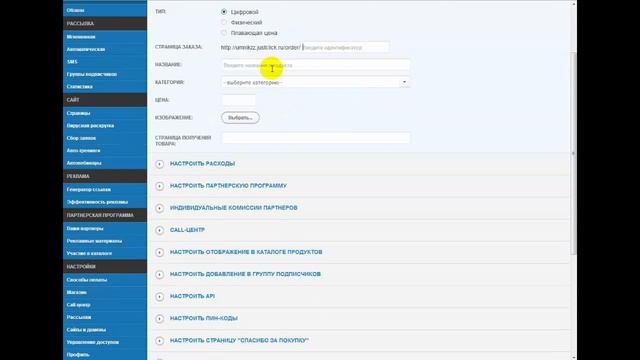Click the page vertical scrollbar thumb
The image size is (640, 360).
[x=573, y=153]
